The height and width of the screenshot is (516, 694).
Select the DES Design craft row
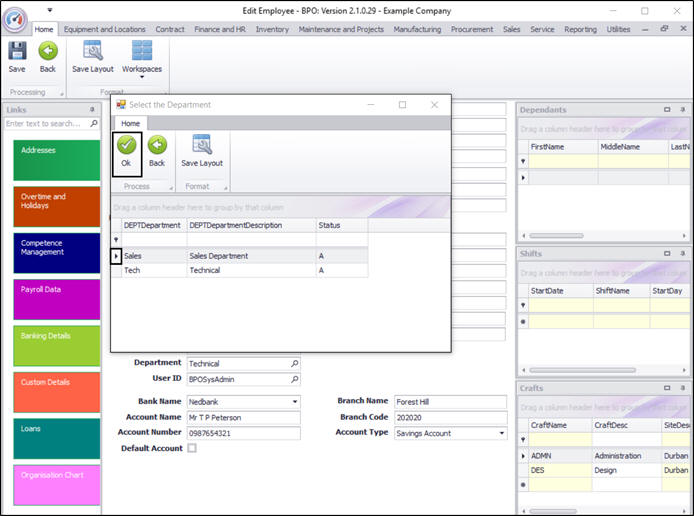[x=604, y=470]
